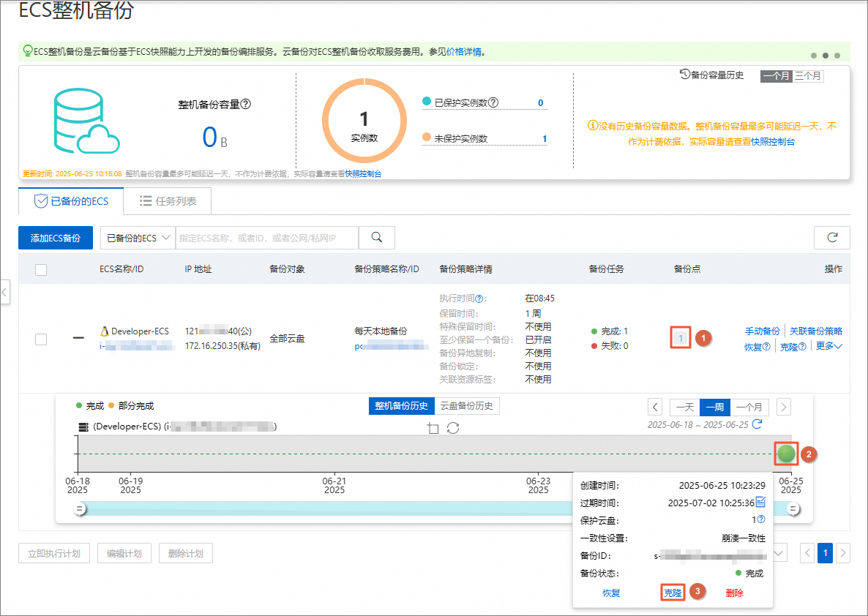The image size is (868, 616).
Task: Refresh the ECS backup list
Action: pos(831,238)
